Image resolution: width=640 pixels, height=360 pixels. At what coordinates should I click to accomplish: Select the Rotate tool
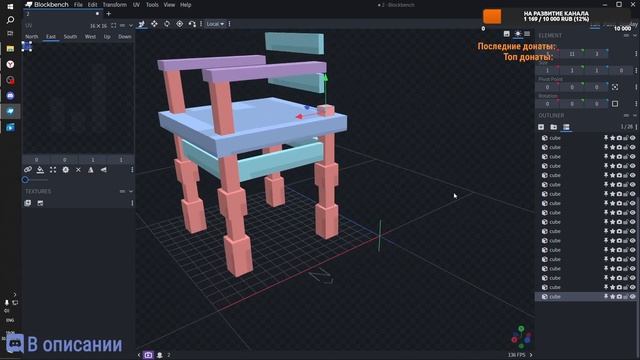[167, 24]
